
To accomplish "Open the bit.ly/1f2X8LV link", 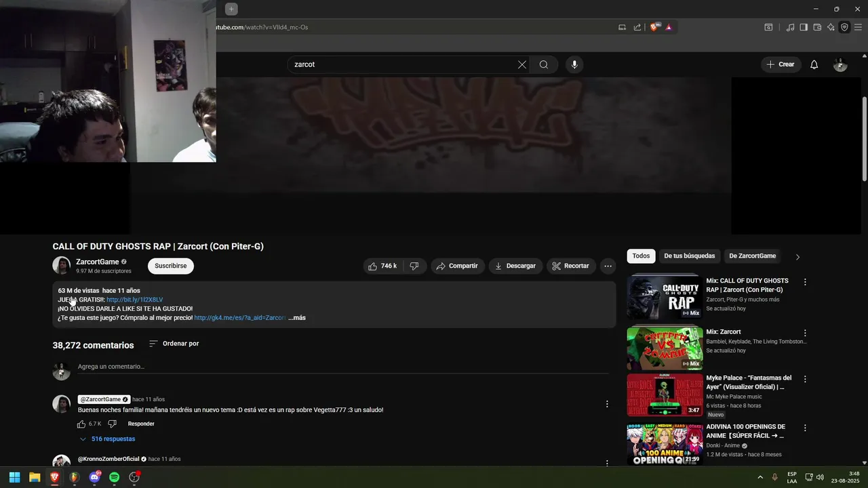I will click(134, 300).
